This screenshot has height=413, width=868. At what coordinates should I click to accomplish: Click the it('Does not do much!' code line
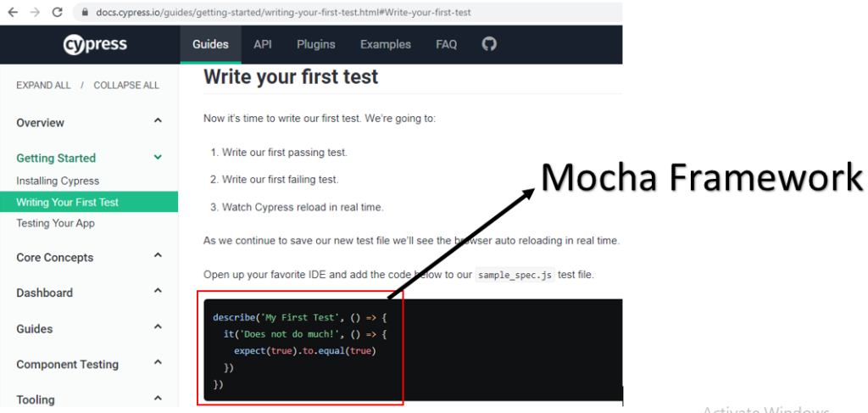click(307, 334)
